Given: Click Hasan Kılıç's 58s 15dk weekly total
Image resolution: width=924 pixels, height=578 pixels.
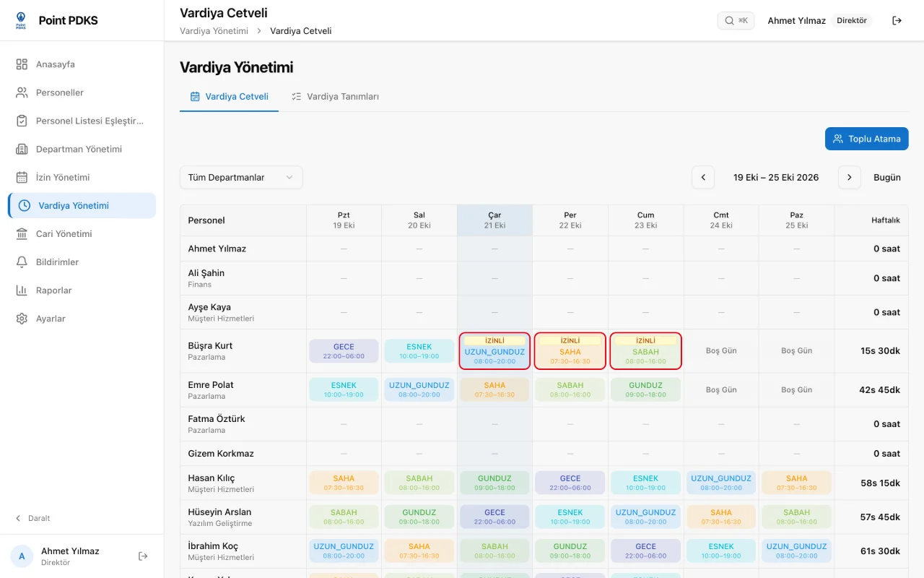Looking at the screenshot, I should coord(880,483).
